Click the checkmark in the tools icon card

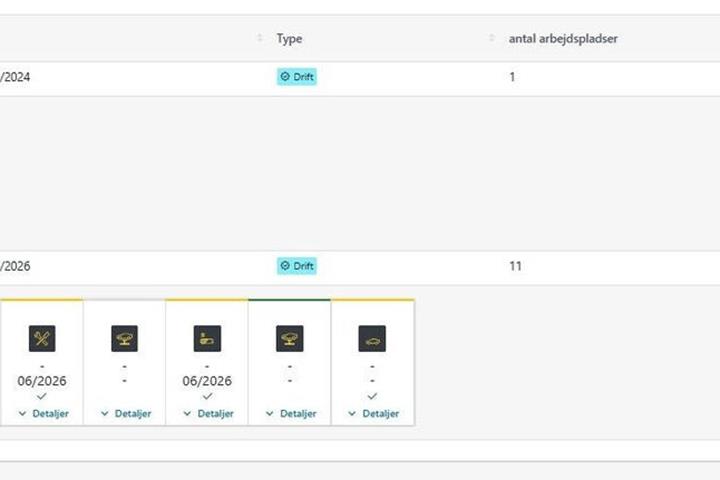(x=42, y=396)
